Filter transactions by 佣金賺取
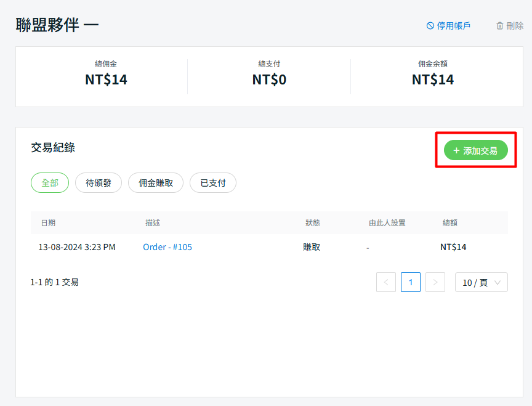Image resolution: width=532 pixels, height=406 pixels. pos(156,183)
